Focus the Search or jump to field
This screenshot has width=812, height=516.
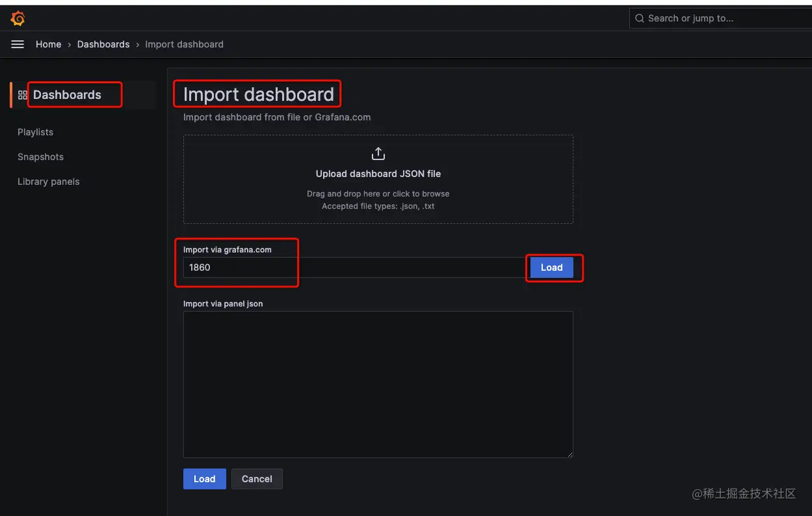click(x=720, y=18)
